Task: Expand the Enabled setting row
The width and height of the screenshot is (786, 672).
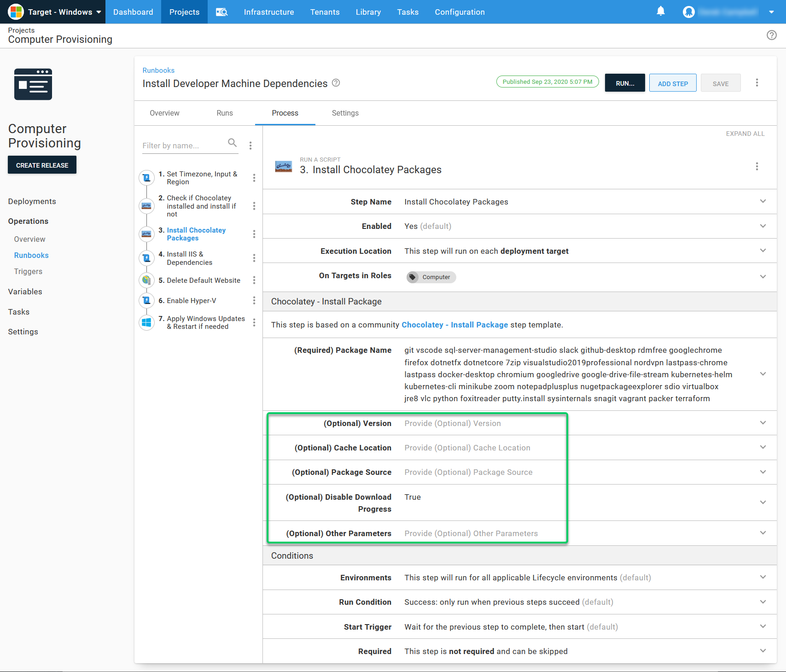Action: pyautogui.click(x=763, y=226)
